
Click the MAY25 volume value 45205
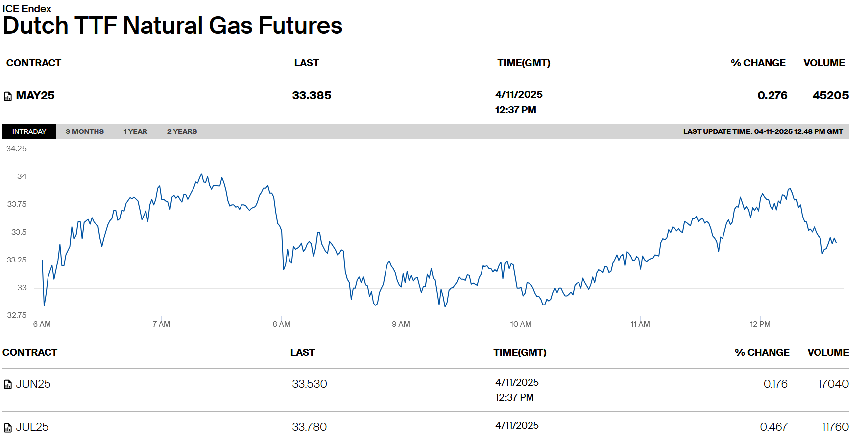coord(830,96)
